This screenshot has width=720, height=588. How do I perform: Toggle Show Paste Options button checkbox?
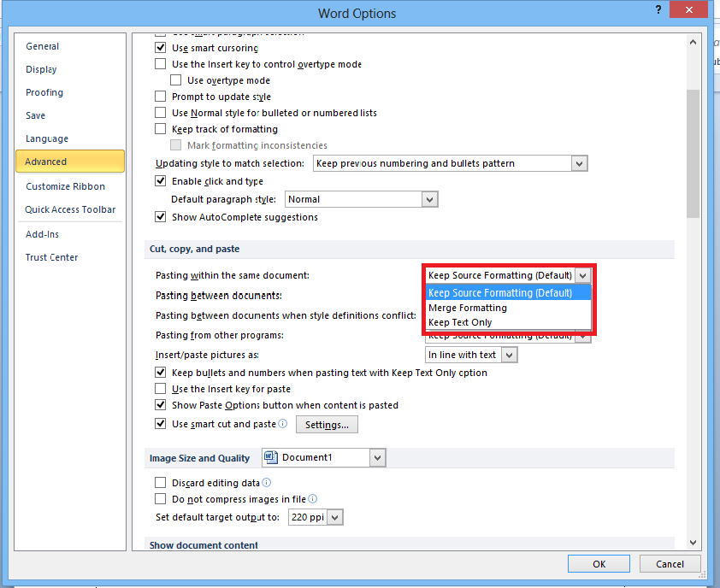click(x=160, y=405)
